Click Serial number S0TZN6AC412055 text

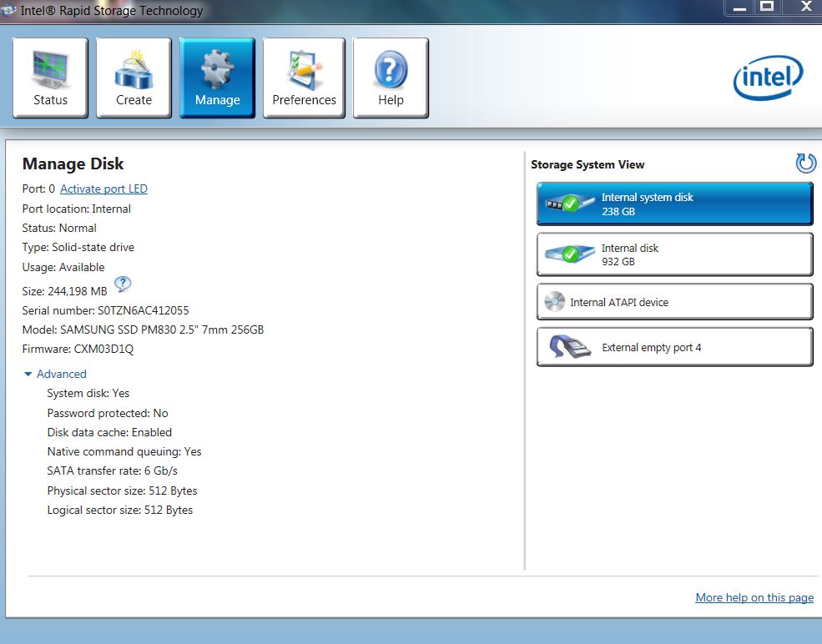(105, 310)
